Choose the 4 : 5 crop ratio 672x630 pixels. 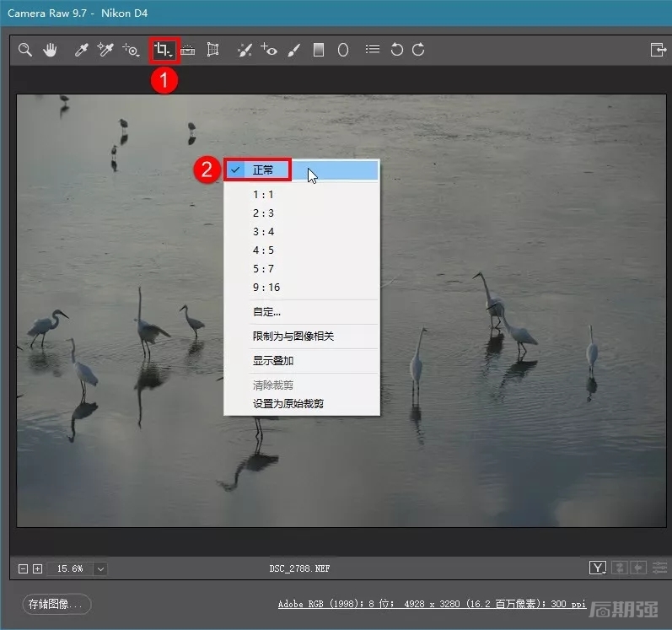tap(302, 250)
